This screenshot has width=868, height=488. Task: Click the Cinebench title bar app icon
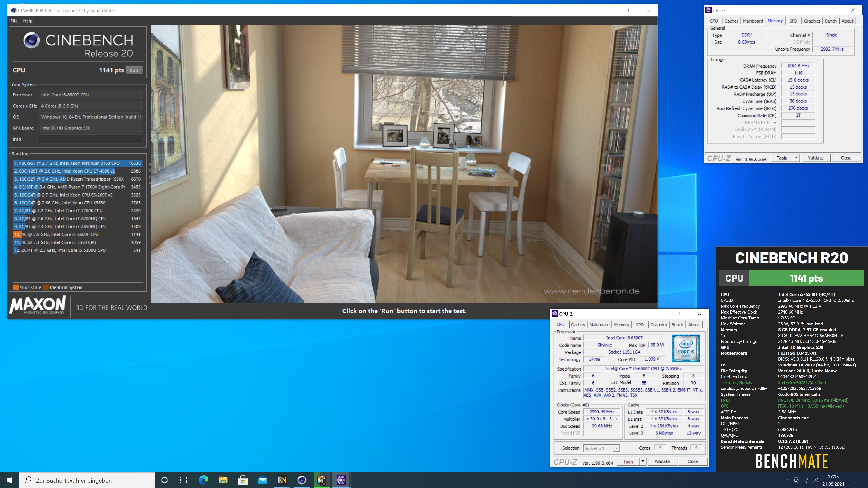[14, 10]
